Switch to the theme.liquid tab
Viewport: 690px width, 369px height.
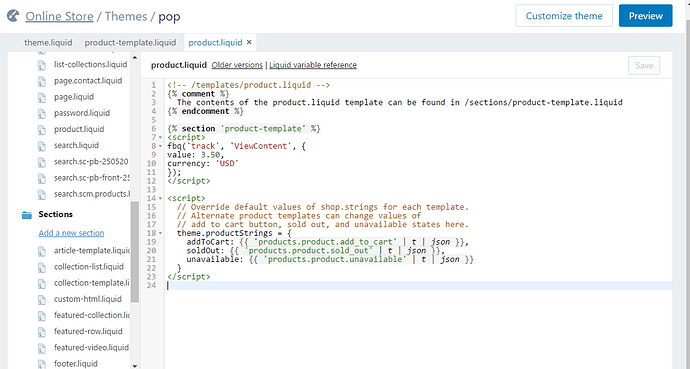[x=48, y=43]
